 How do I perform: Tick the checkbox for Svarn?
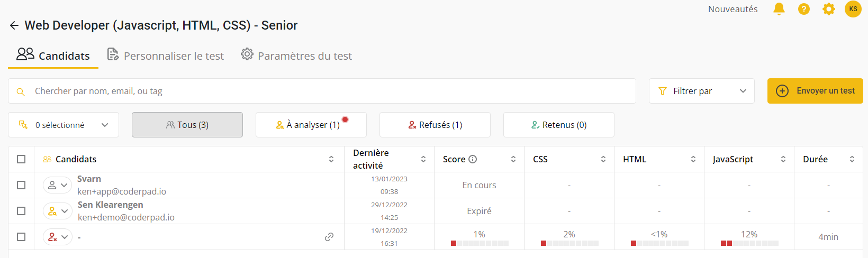click(21, 185)
